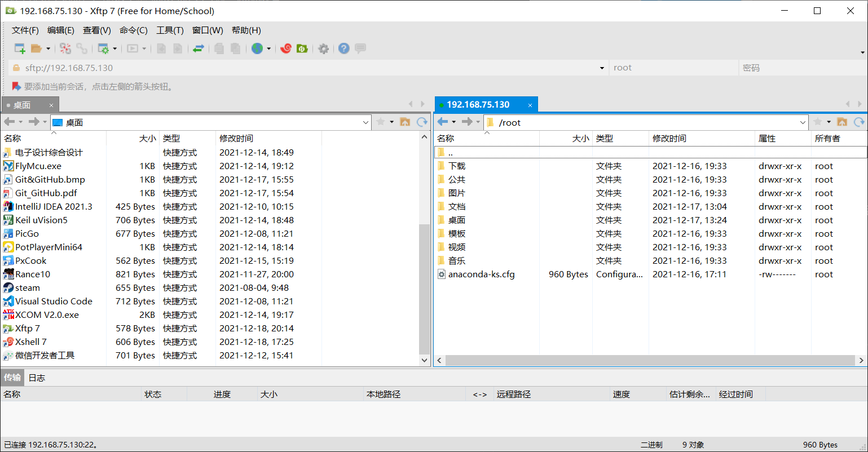Go forward in local pane navigation

(34, 122)
